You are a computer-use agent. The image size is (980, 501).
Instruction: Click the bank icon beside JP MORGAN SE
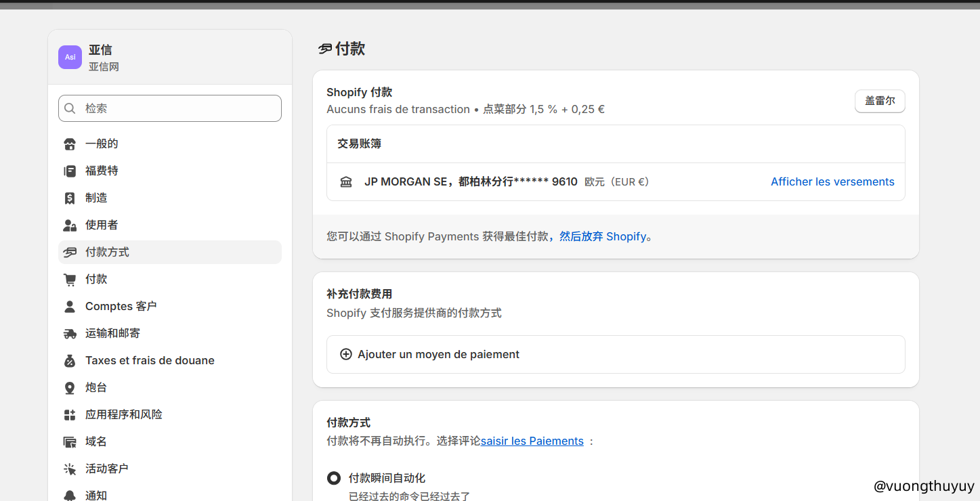coord(346,182)
